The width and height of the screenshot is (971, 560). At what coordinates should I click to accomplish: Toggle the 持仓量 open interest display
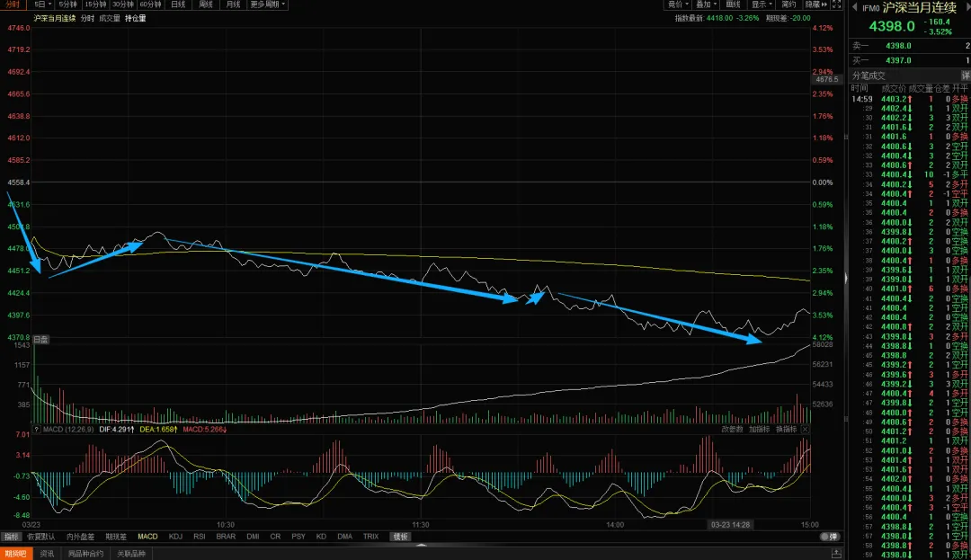click(136, 19)
